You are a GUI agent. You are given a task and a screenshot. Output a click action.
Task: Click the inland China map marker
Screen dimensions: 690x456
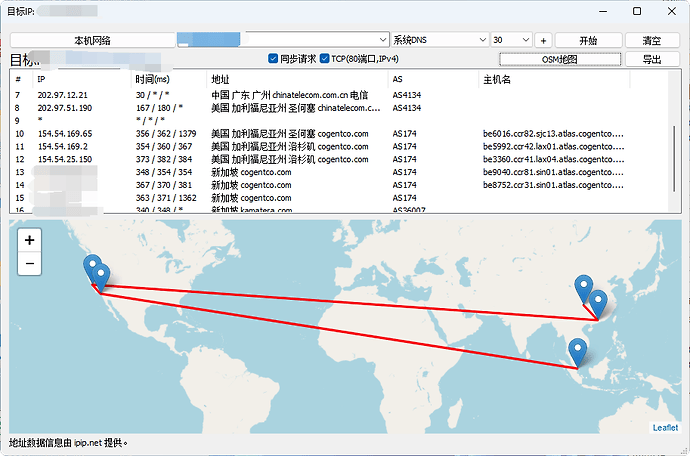(584, 289)
